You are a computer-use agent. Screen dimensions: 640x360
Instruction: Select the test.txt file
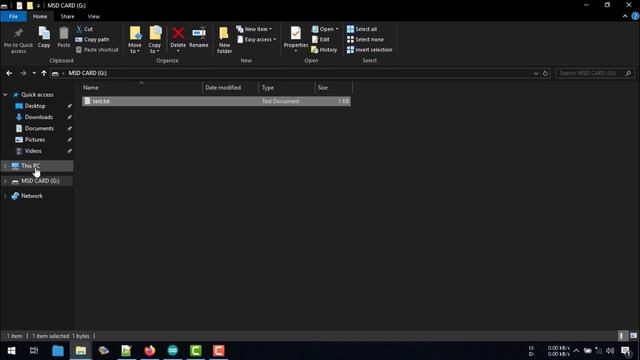click(216, 101)
